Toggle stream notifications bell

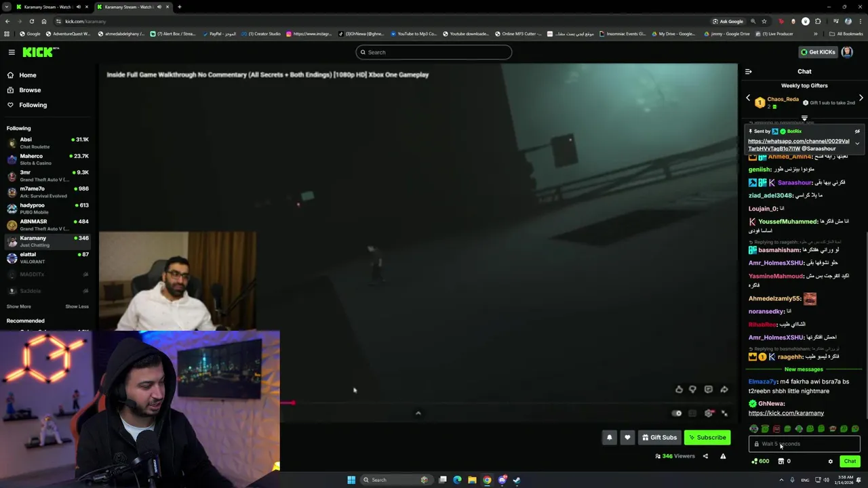click(609, 437)
